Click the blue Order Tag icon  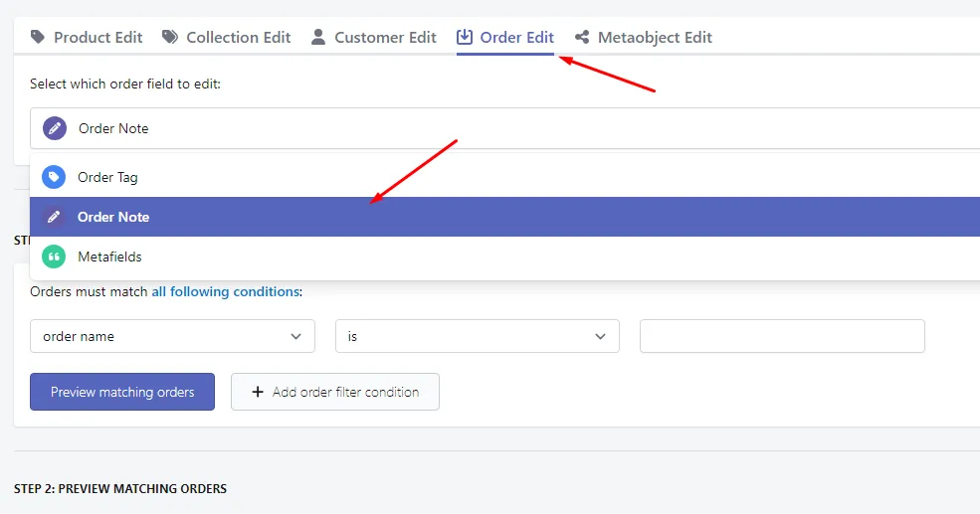54,177
